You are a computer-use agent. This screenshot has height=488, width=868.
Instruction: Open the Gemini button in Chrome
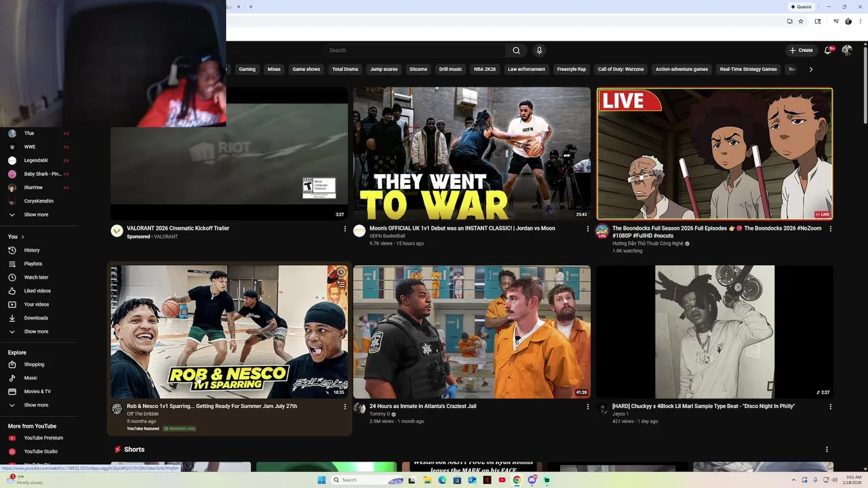[801, 7]
